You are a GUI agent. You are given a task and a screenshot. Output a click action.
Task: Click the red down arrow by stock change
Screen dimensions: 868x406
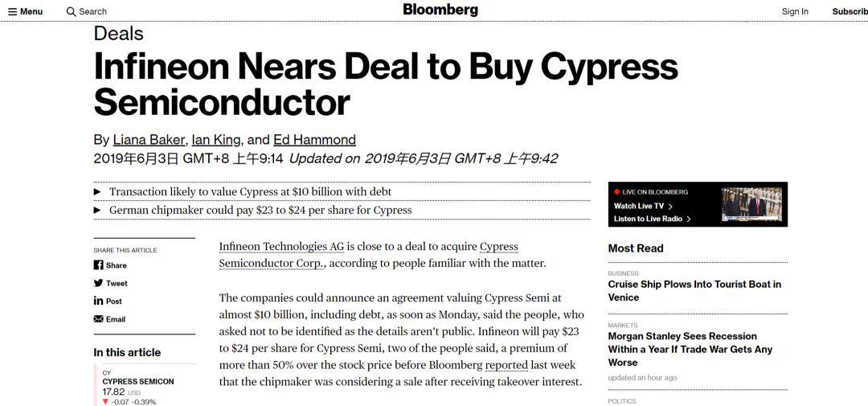click(x=105, y=401)
